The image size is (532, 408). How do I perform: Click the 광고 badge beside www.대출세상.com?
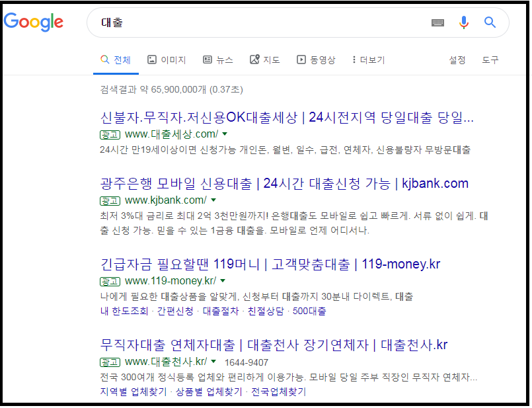110,135
